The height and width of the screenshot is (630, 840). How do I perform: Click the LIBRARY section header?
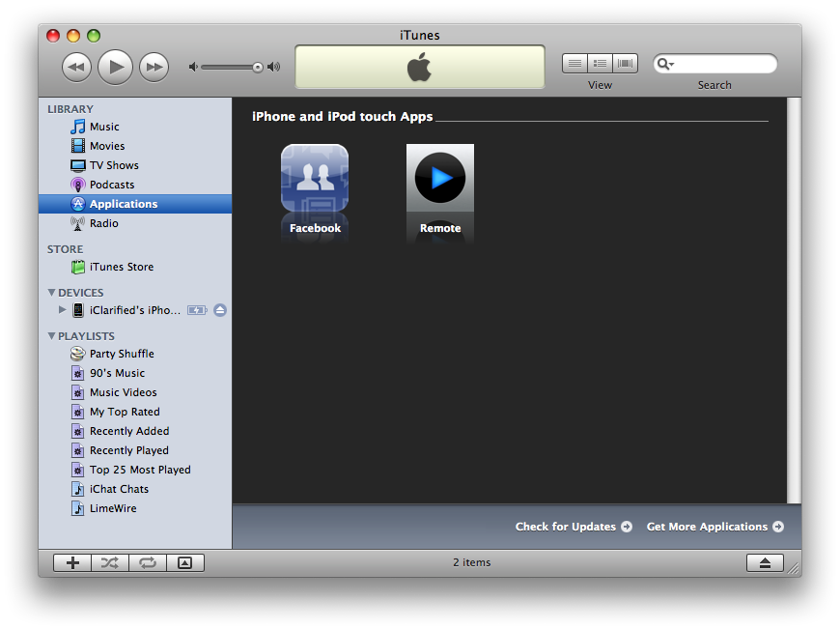(70, 109)
